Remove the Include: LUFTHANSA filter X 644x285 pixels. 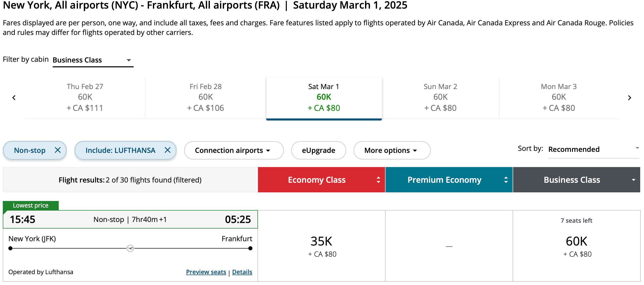167,150
